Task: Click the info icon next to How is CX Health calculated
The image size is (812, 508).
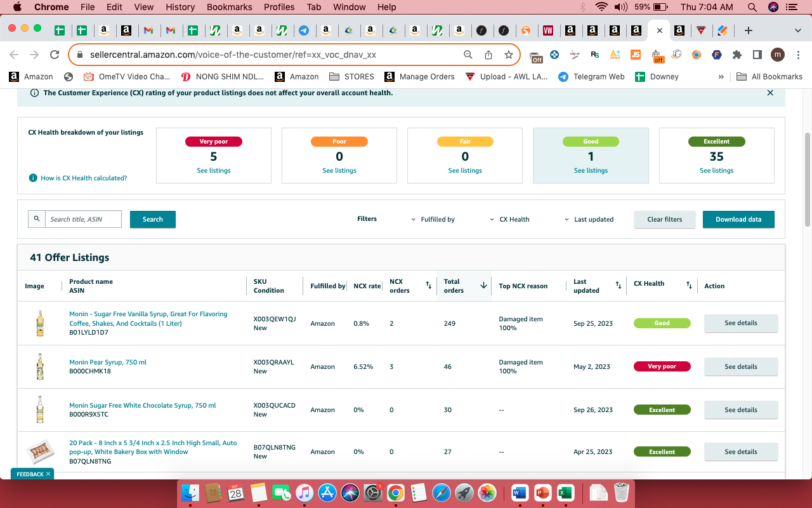Action: [x=33, y=178]
